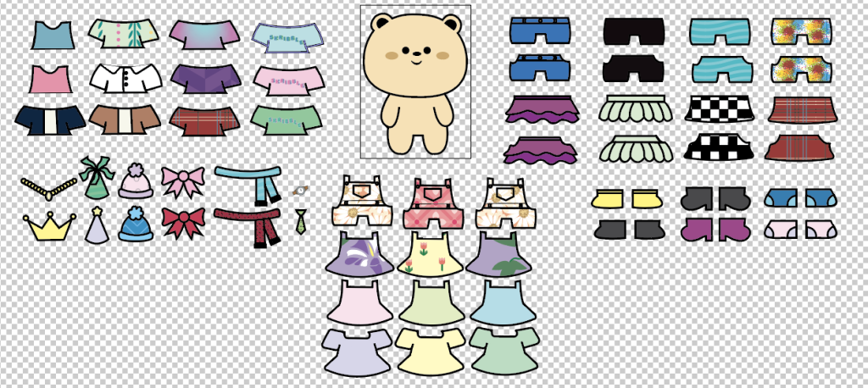
Task: Choose the pink hair bow
Action: click(x=182, y=180)
